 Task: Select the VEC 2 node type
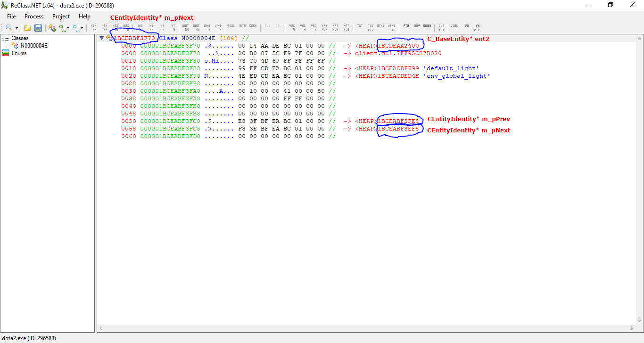[x=314, y=28]
